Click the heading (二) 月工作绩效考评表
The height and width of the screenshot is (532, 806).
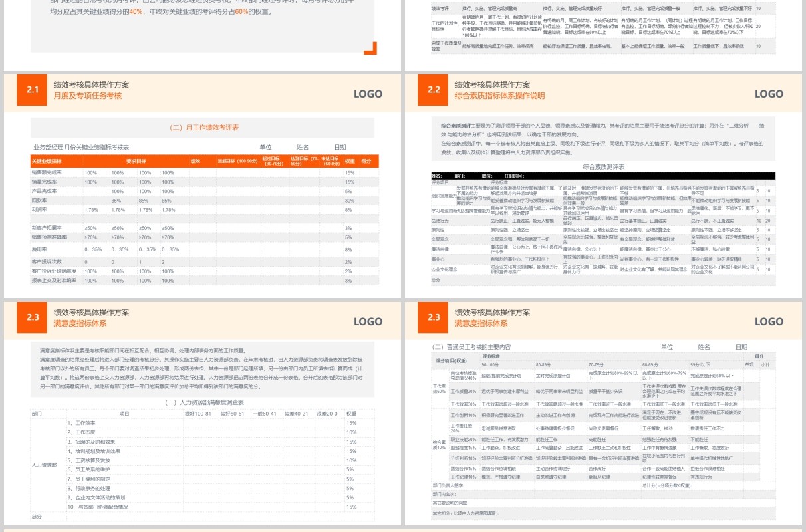click(x=204, y=127)
